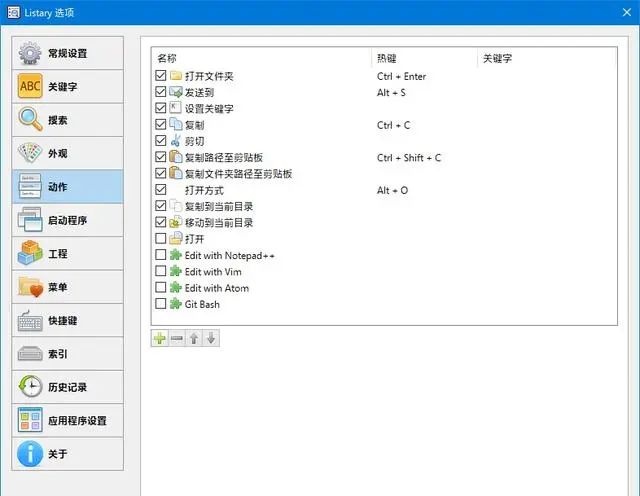Select the Edit with Vim row text
The width and height of the screenshot is (640, 496).
point(213,271)
